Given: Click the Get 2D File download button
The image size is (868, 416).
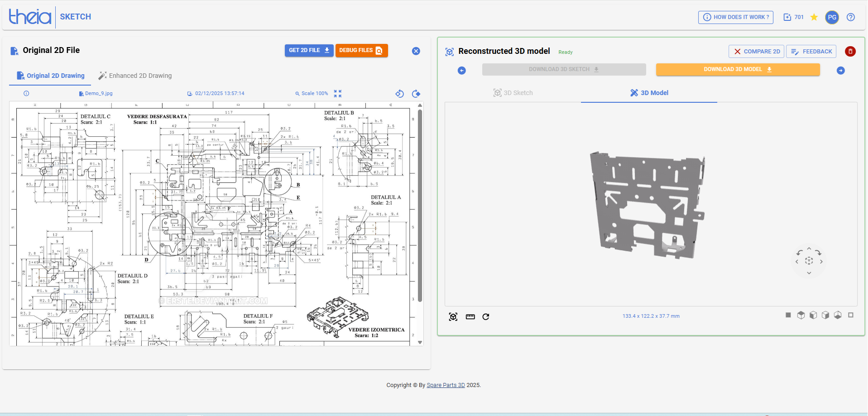Looking at the screenshot, I should (x=309, y=50).
